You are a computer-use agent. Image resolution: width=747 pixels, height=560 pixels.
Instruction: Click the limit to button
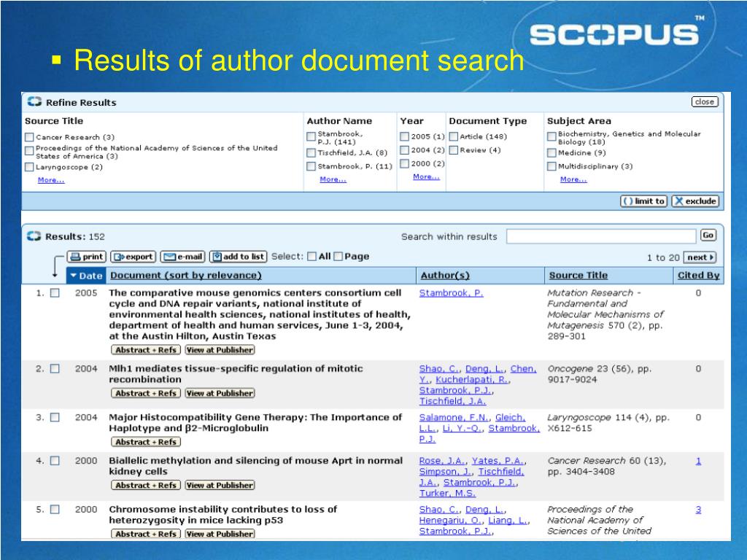(644, 201)
